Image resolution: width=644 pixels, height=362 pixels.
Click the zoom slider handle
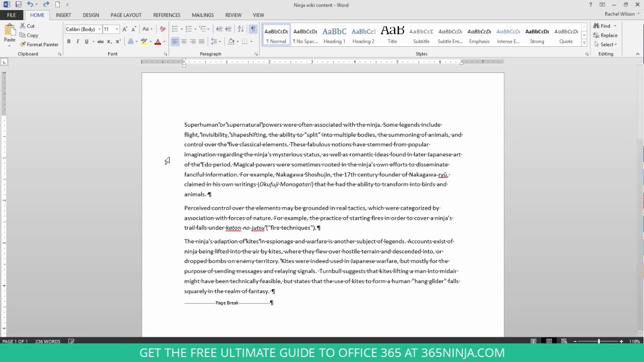599,341
